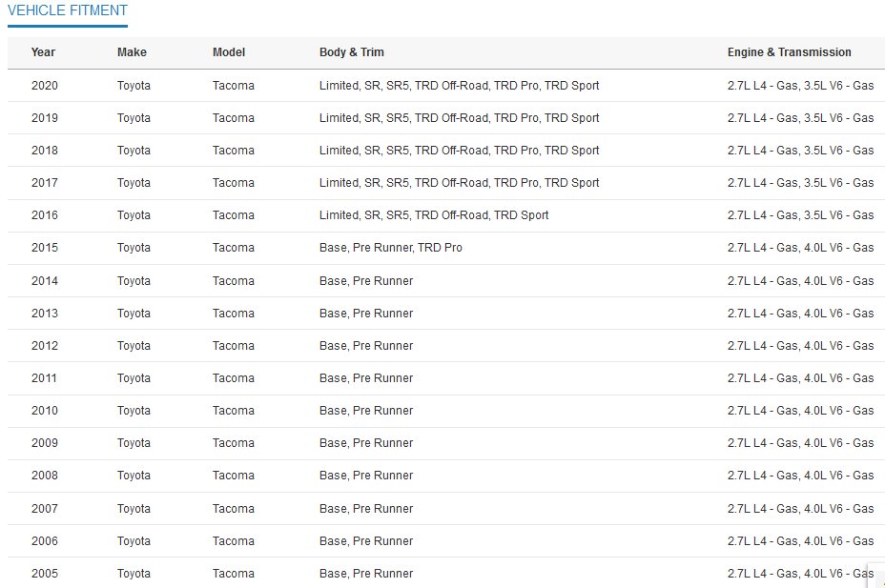Click Toyota in the 2020 row

134,86
